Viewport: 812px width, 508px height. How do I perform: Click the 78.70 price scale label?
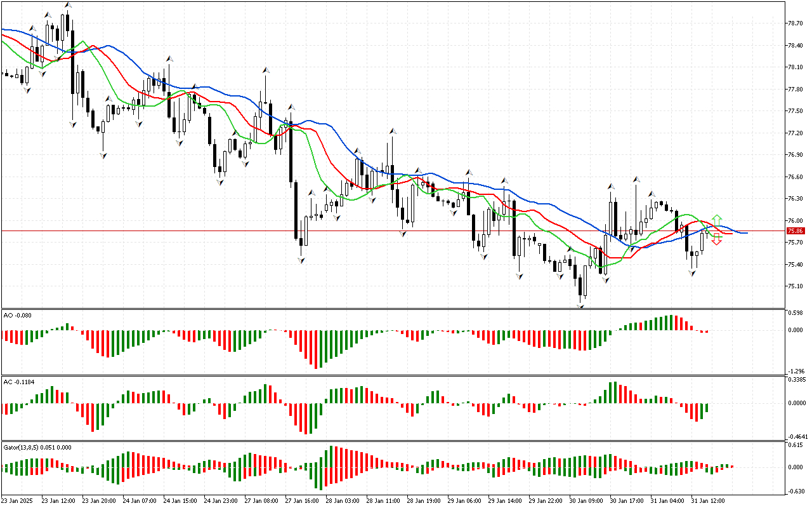pos(796,23)
